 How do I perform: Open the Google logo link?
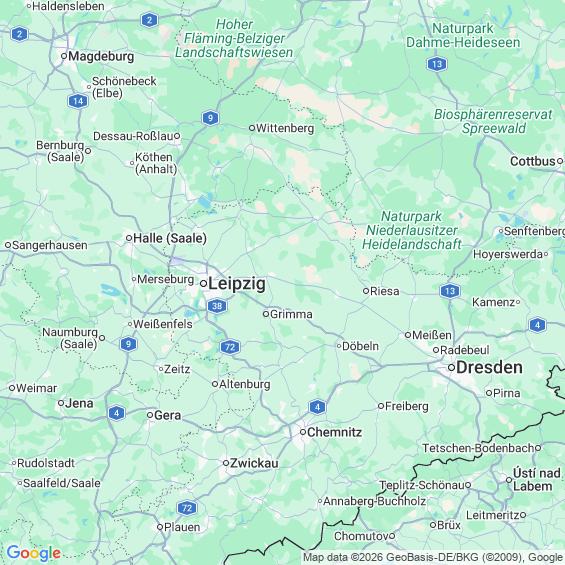34,553
